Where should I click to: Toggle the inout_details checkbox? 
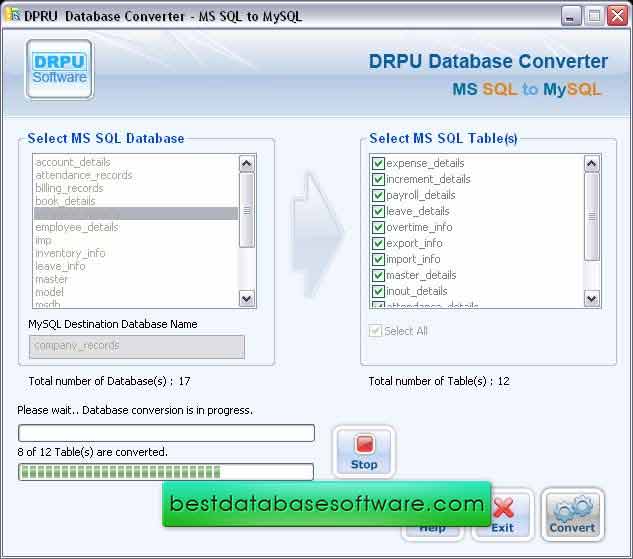[378, 291]
